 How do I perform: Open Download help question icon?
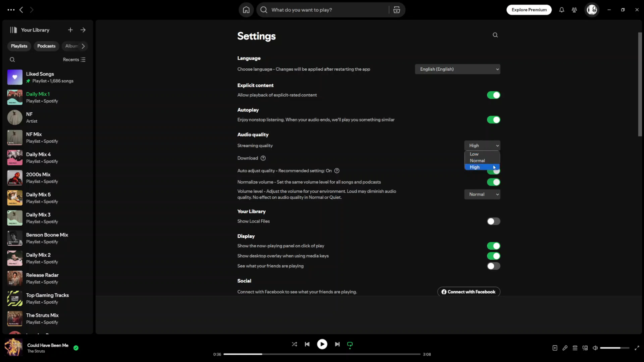pos(263,158)
